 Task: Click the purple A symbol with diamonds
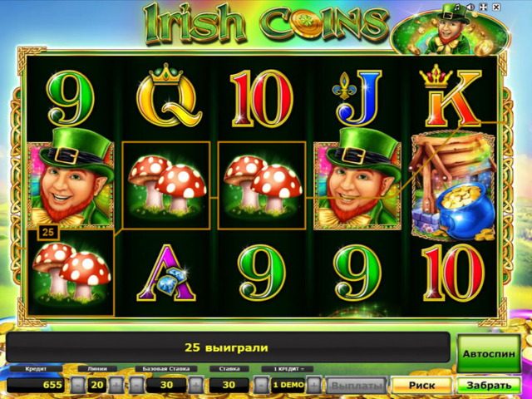point(166,273)
